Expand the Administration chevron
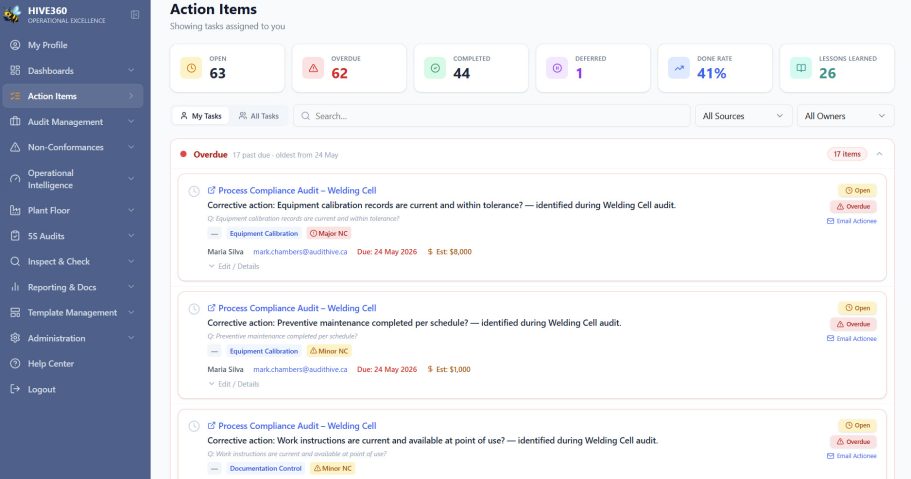Image resolution: width=911 pixels, height=479 pixels. coord(131,338)
